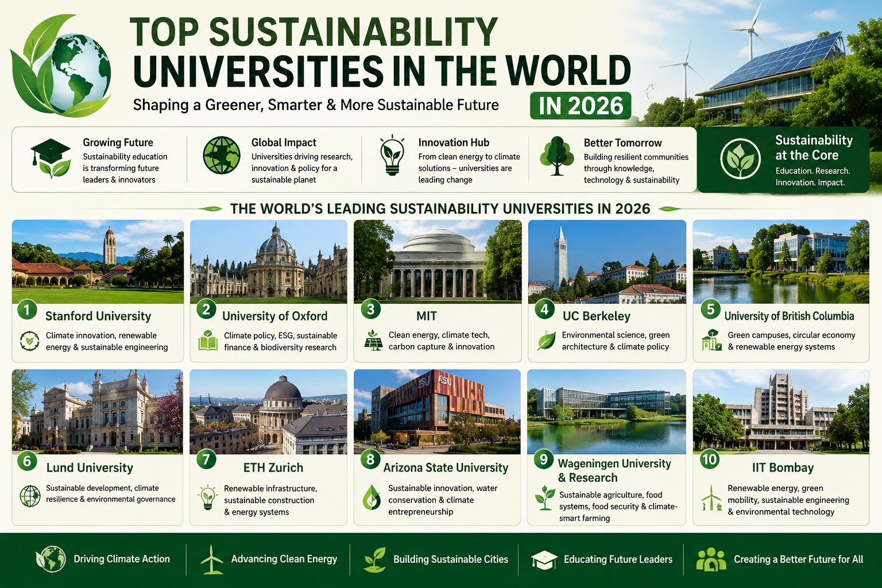Click the Educating Future Leaders label
Image resolution: width=882 pixels, height=588 pixels.
[x=618, y=559]
